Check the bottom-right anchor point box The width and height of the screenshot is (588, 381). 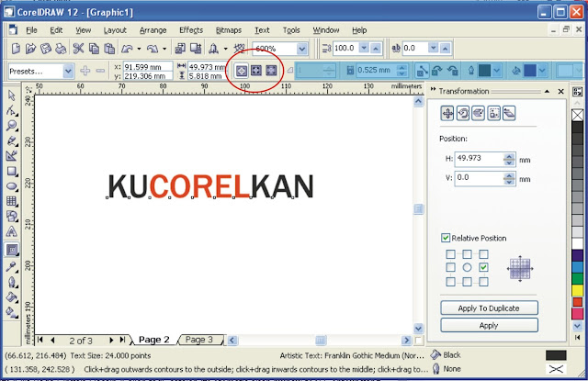click(483, 281)
